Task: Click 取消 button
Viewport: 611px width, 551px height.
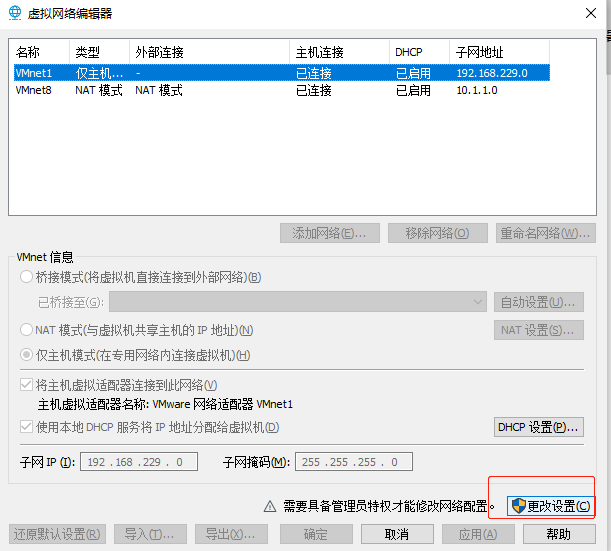Action: 397,534
